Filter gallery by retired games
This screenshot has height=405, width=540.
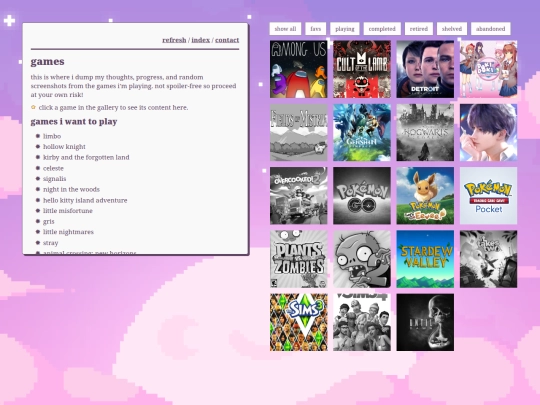(x=419, y=29)
